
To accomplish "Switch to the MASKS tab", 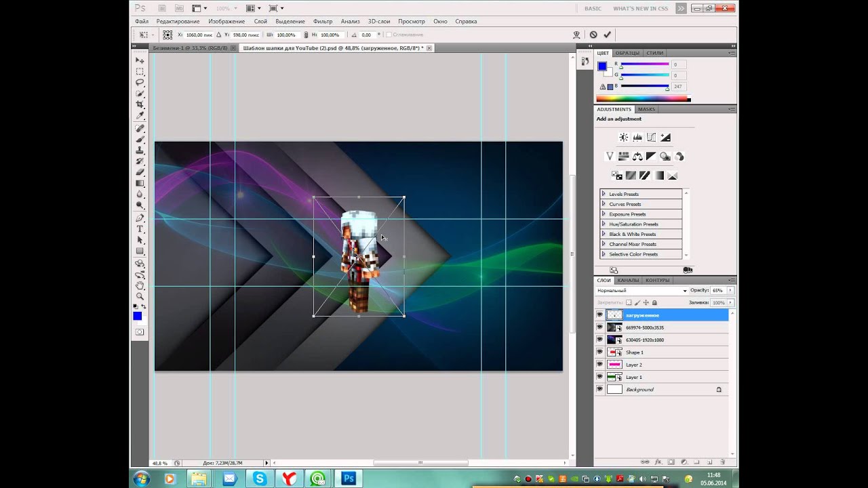I will click(646, 109).
